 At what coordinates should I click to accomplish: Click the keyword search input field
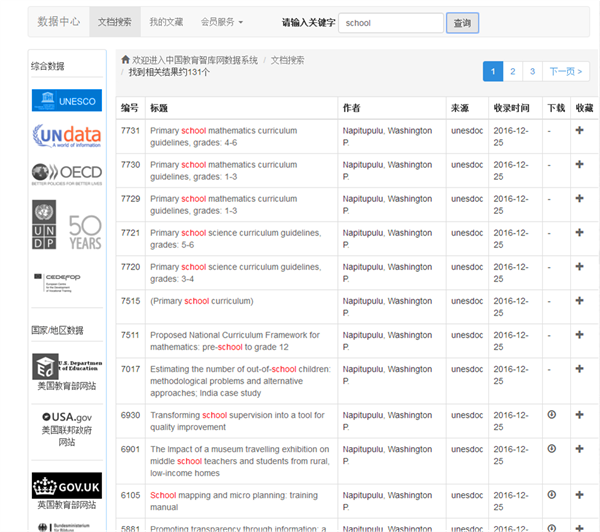pyautogui.click(x=390, y=22)
